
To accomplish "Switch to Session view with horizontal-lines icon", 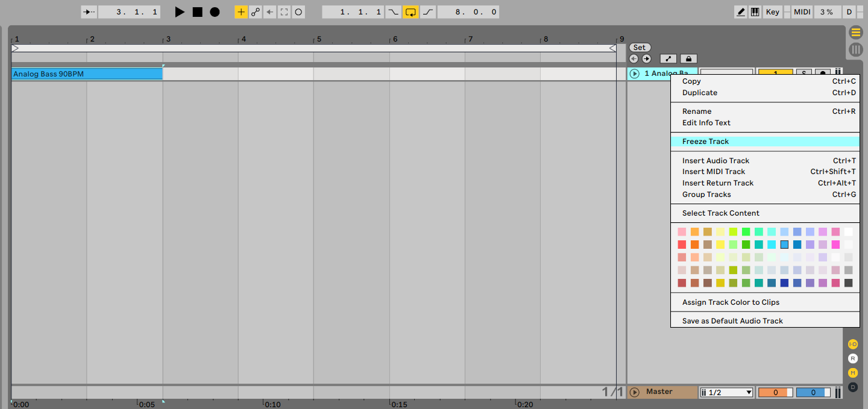I will [855, 33].
